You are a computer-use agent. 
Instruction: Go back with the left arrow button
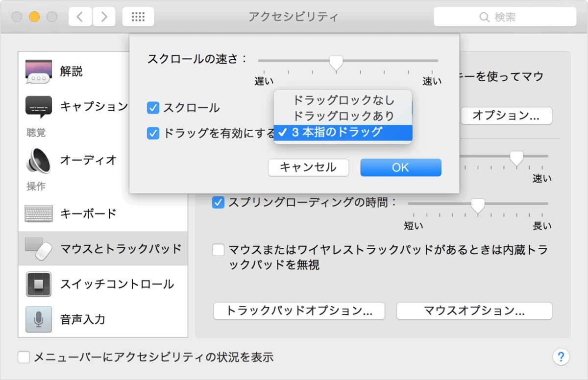tap(80, 17)
